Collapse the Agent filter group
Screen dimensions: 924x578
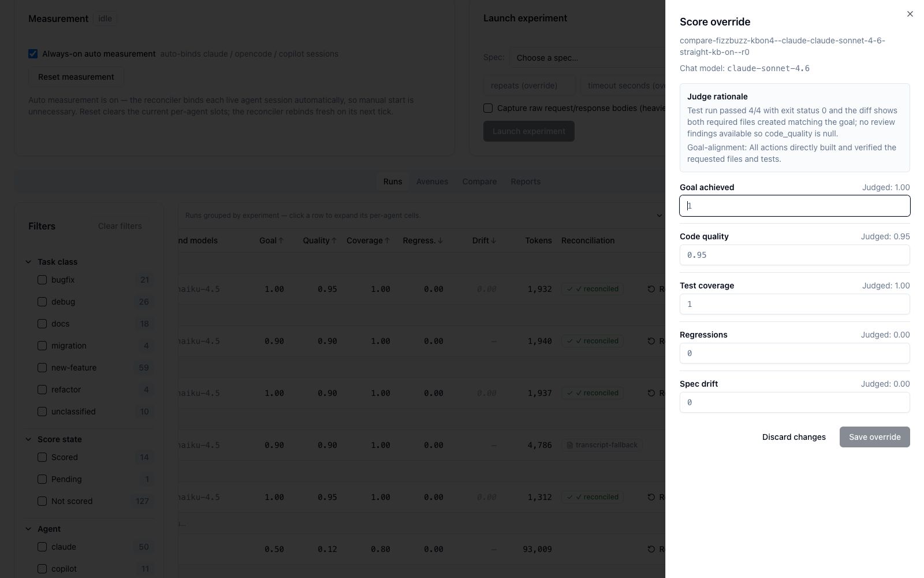tap(28, 529)
